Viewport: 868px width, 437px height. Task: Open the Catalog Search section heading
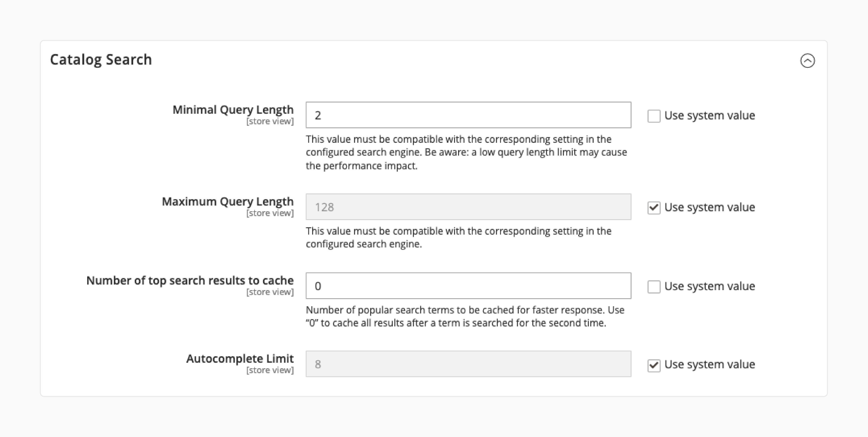(101, 60)
